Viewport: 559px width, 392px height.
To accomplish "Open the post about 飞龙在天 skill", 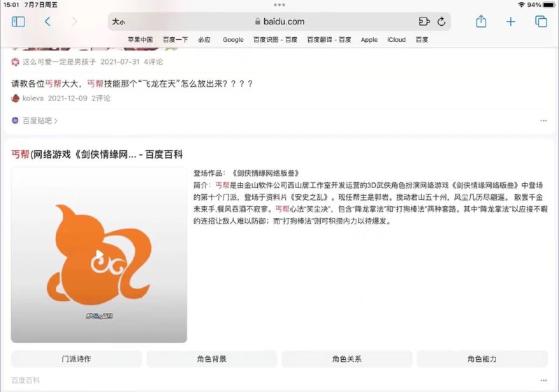I will pyautogui.click(x=132, y=84).
